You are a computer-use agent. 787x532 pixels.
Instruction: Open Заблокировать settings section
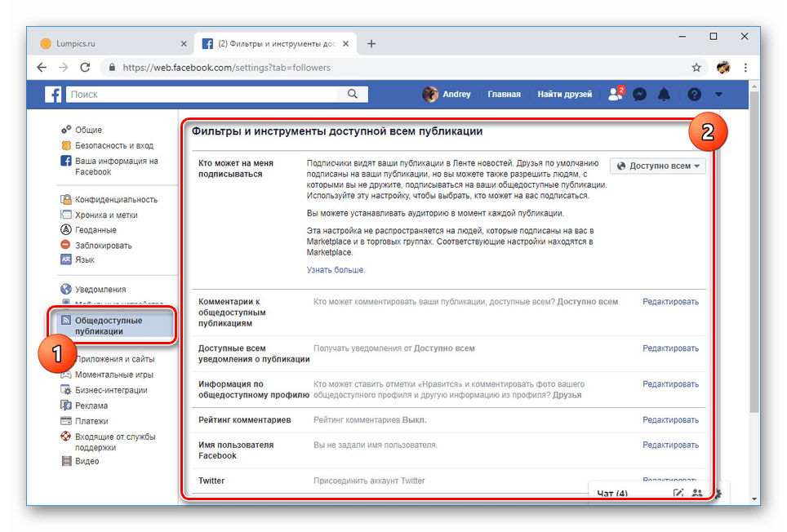(103, 244)
